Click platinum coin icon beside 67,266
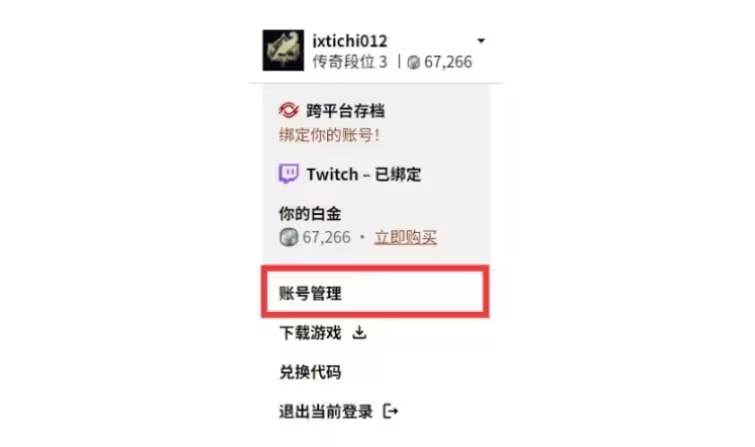 288,237
